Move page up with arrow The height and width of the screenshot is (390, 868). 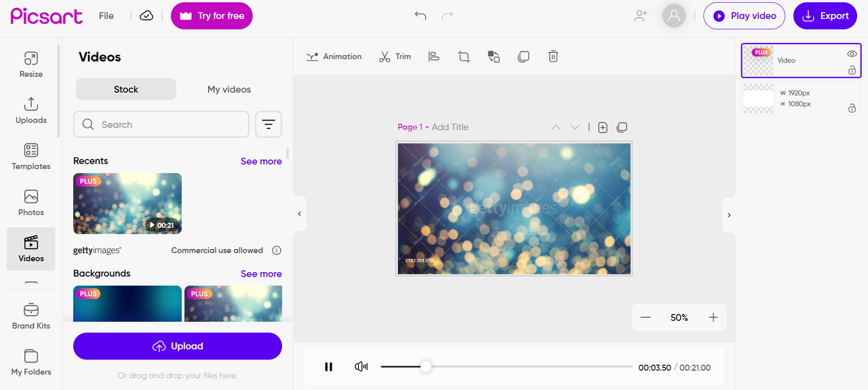pyautogui.click(x=556, y=127)
